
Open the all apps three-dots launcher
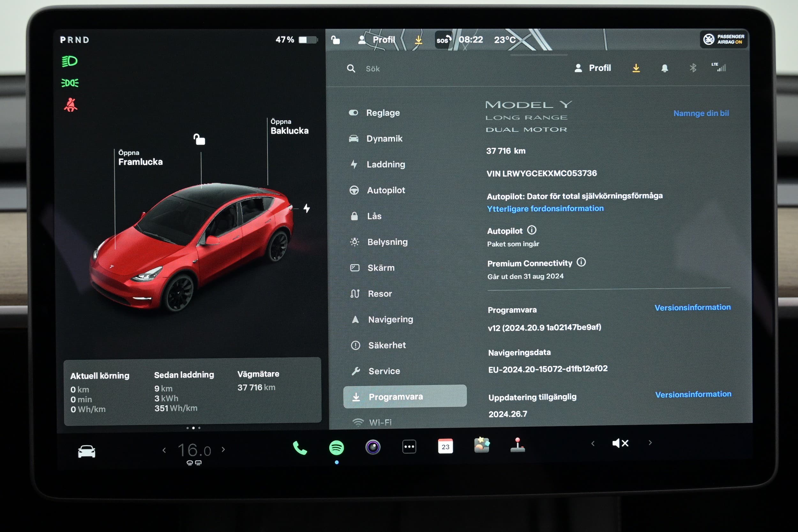[x=409, y=446]
